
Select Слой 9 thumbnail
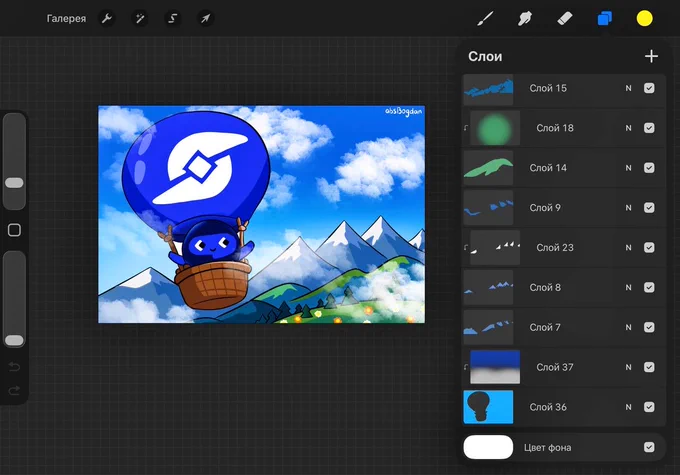[x=488, y=208]
